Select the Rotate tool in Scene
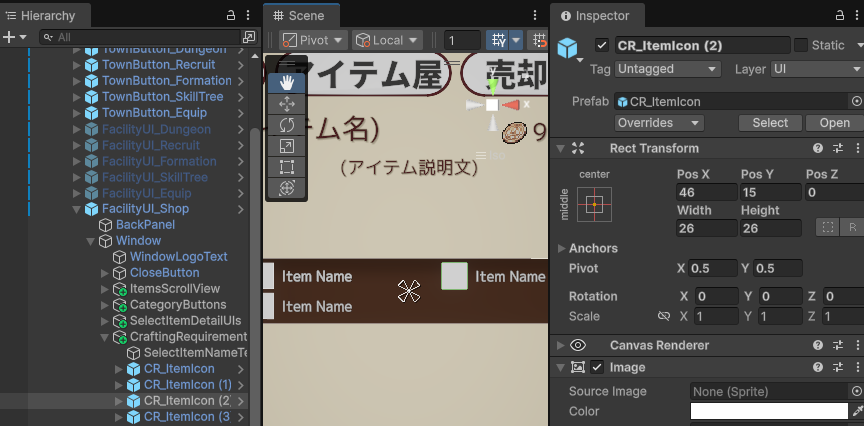This screenshot has height=426, width=864. (287, 125)
